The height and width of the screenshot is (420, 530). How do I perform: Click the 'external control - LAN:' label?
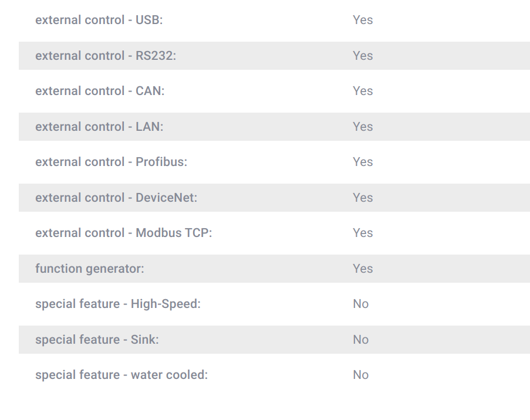click(x=99, y=127)
